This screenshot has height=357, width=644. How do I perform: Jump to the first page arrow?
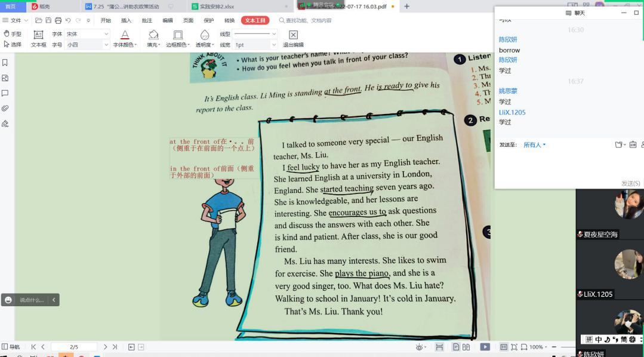coord(33,347)
